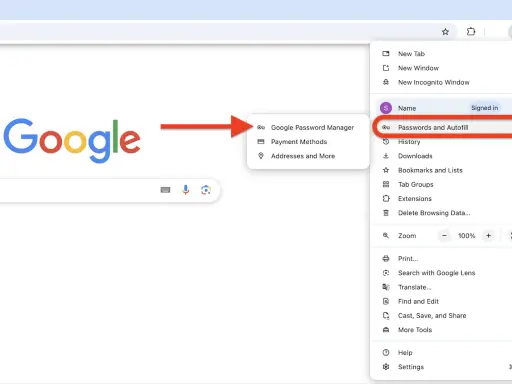Open a New Tab from menu

tap(441, 54)
